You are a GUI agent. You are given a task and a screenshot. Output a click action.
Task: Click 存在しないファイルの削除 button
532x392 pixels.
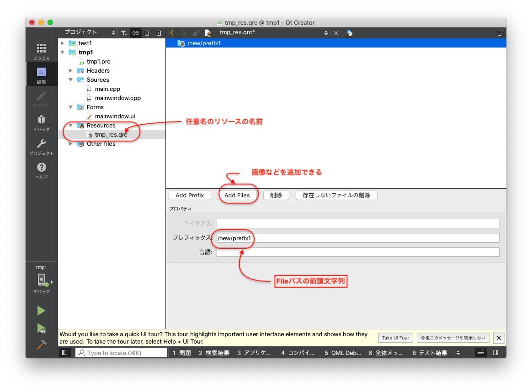(x=336, y=196)
